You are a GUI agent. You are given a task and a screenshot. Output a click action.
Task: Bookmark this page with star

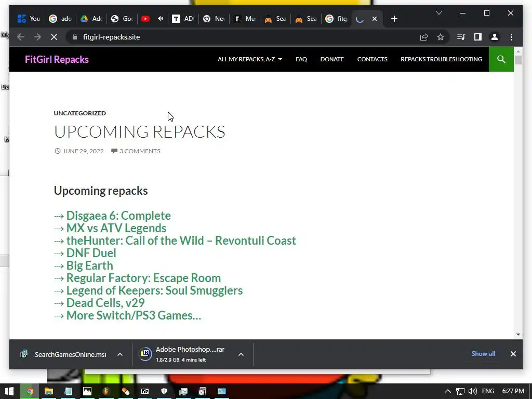coord(441,37)
